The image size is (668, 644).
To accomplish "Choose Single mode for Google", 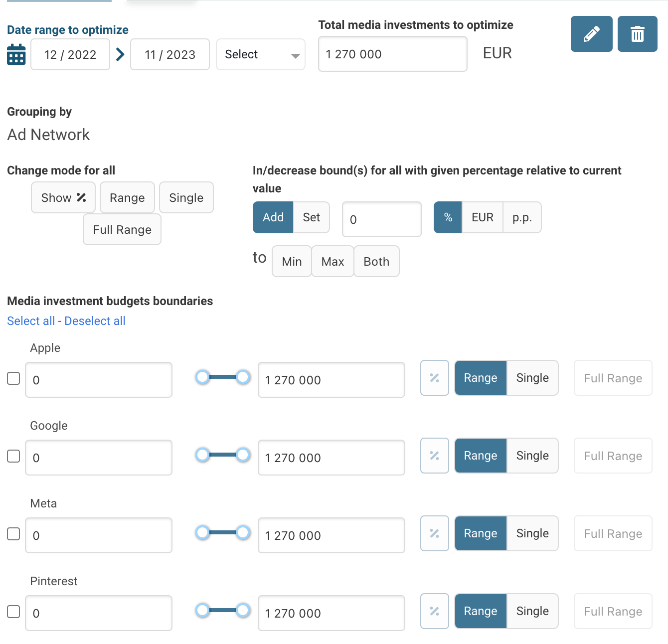I will [532, 456].
